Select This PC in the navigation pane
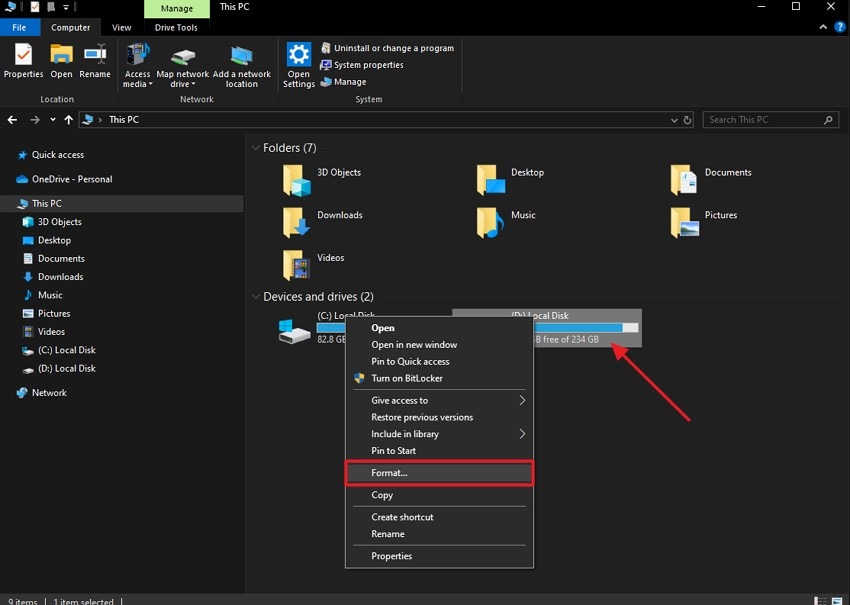850x605 pixels. [121, 203]
